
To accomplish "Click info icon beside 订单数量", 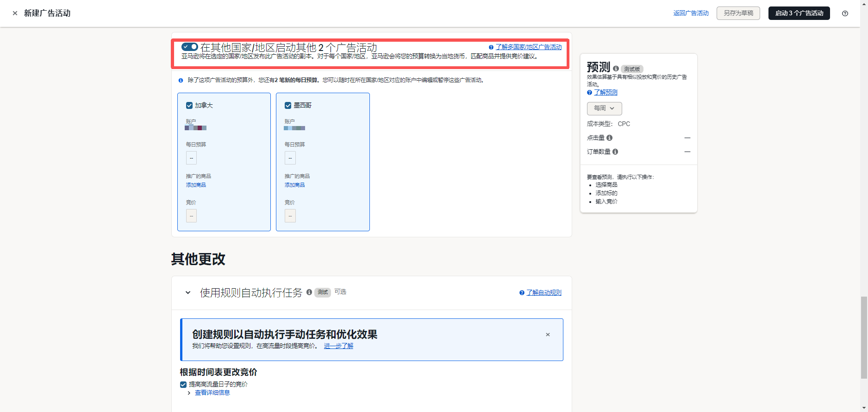I will point(615,152).
